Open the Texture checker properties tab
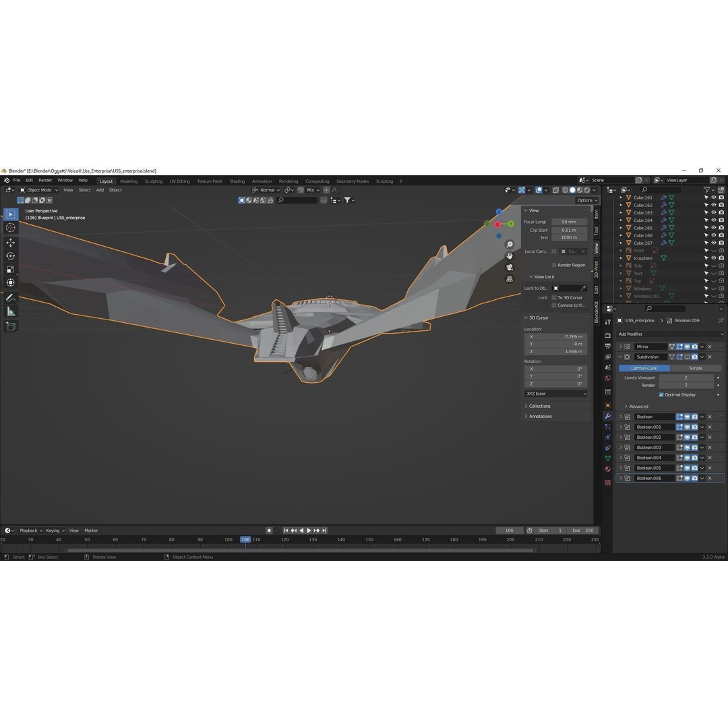This screenshot has width=728, height=728. 608,483
